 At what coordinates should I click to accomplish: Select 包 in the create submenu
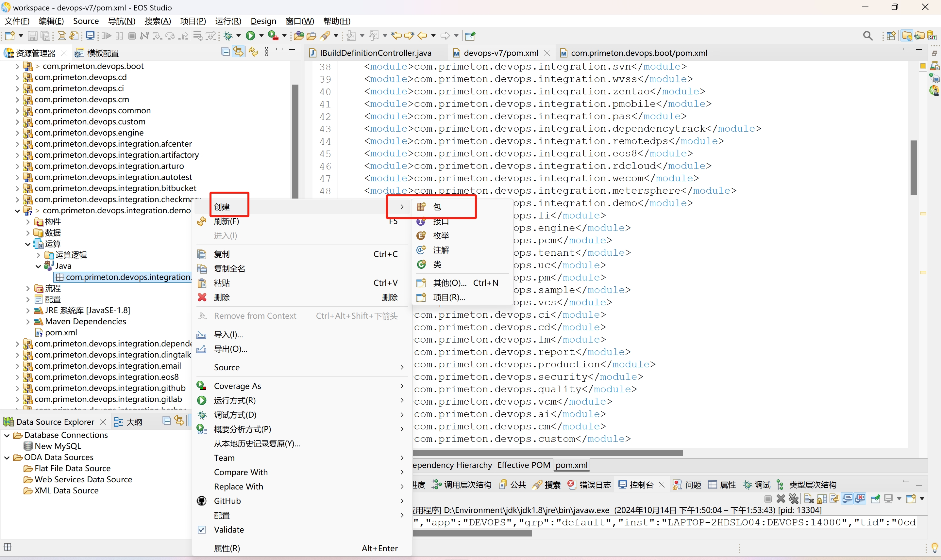click(x=437, y=207)
